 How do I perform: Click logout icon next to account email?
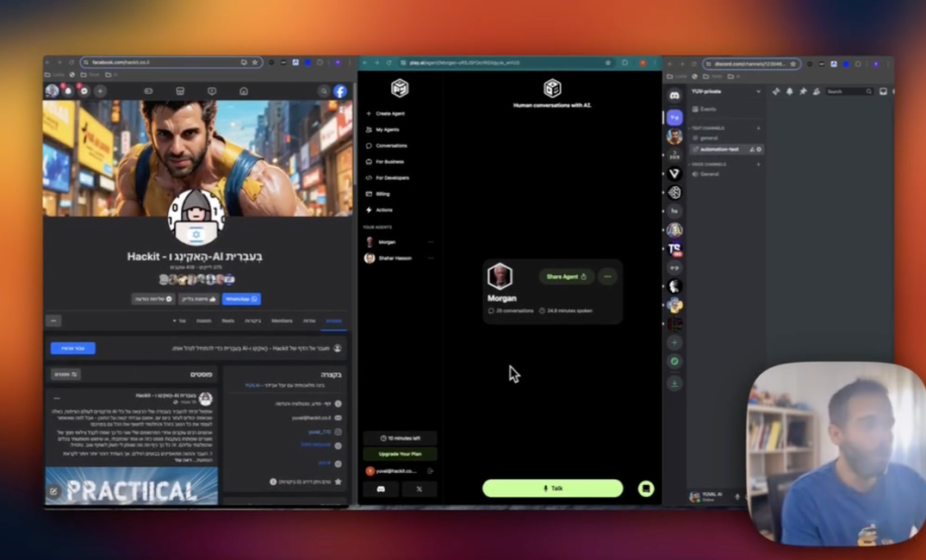click(x=430, y=471)
